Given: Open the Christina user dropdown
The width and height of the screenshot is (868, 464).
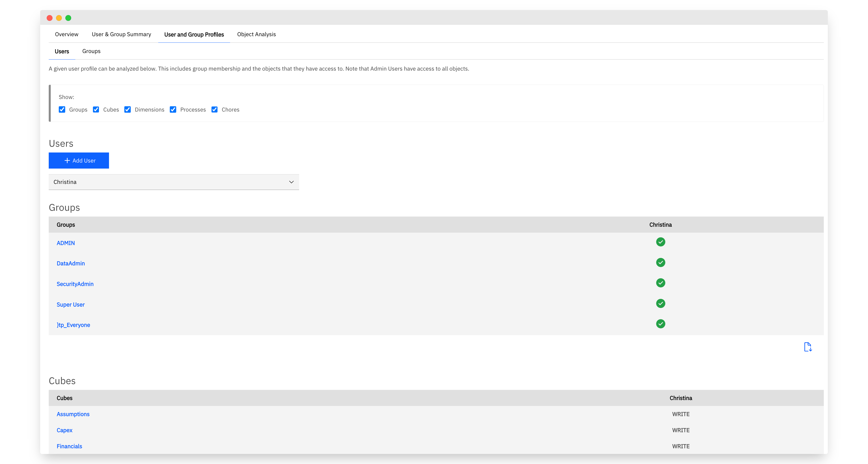Looking at the screenshot, I should 174,182.
